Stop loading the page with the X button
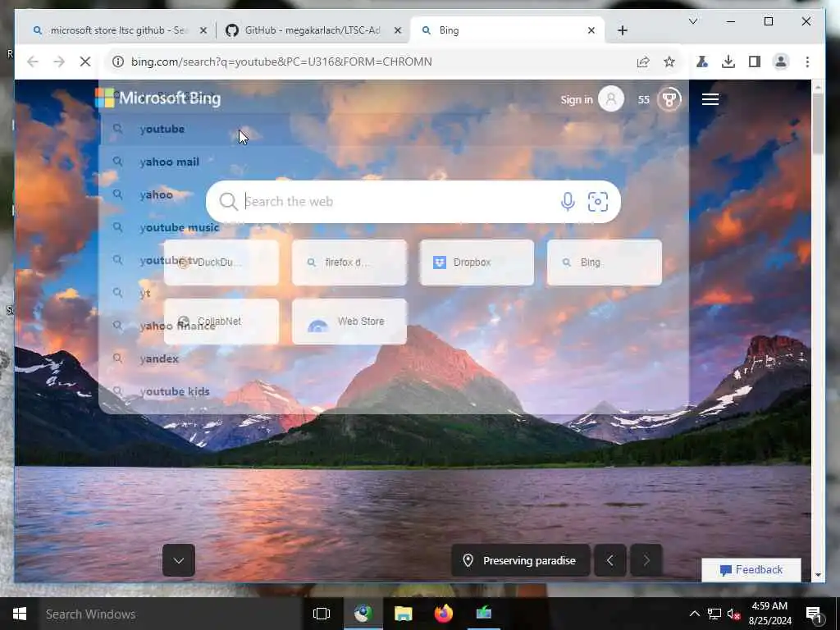 pyautogui.click(x=85, y=62)
